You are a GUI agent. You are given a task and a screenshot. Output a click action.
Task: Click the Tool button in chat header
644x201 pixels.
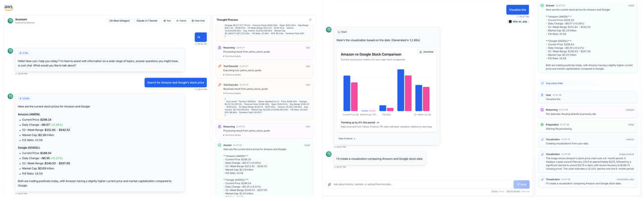tap(167, 21)
